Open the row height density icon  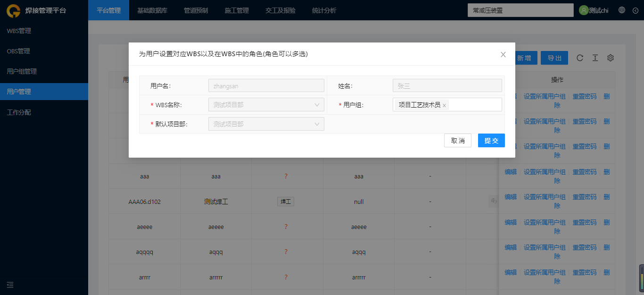point(595,58)
